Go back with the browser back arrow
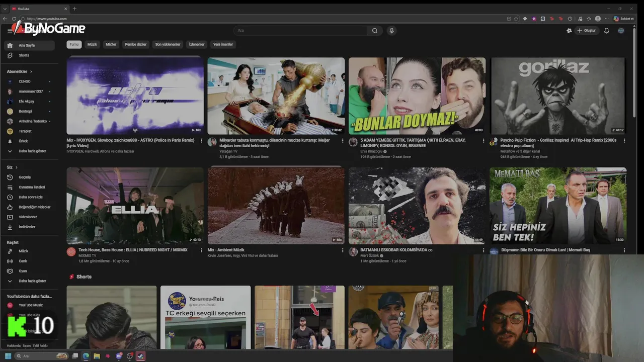Screen dimensions: 644x362 click(x=5, y=19)
